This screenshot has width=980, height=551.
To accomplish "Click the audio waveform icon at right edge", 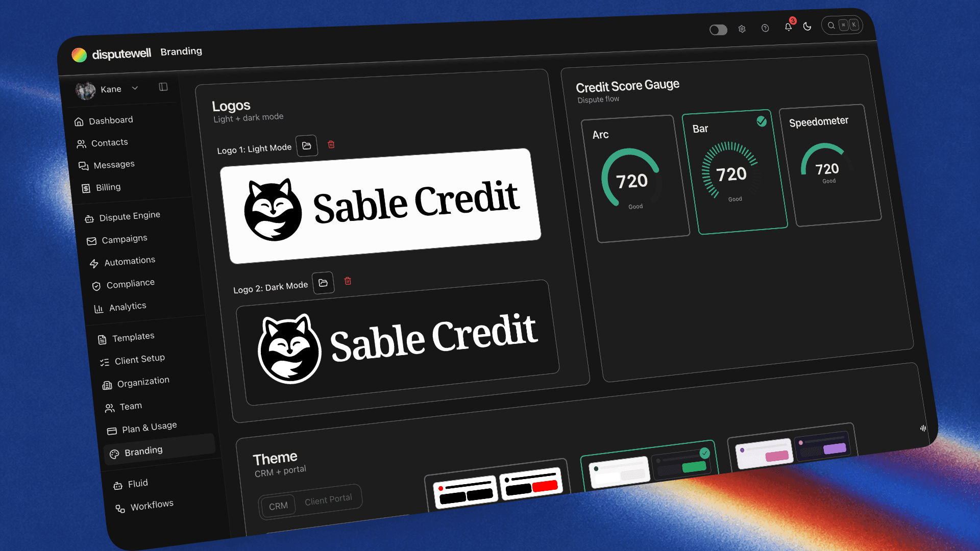I will coord(923,428).
